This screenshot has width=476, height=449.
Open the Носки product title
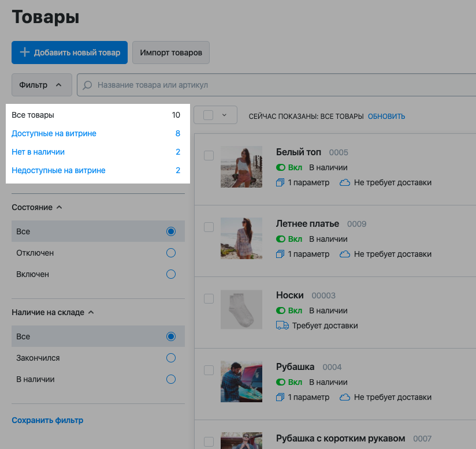290,295
